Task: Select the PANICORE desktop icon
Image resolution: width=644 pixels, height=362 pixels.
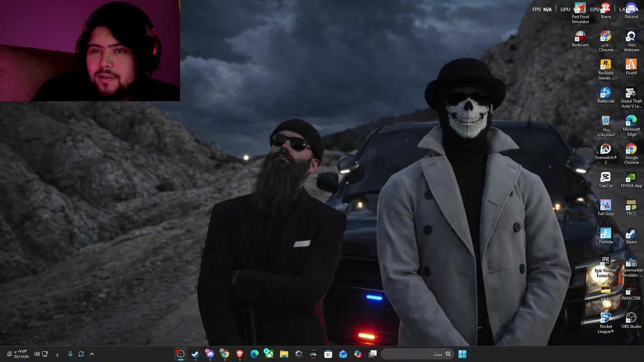Action: click(631, 293)
